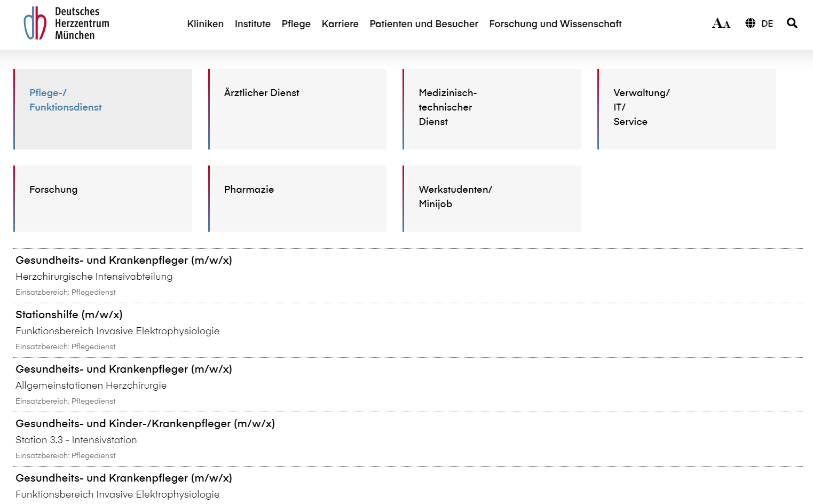
Task: Open the Institute menu
Action: click(x=252, y=24)
